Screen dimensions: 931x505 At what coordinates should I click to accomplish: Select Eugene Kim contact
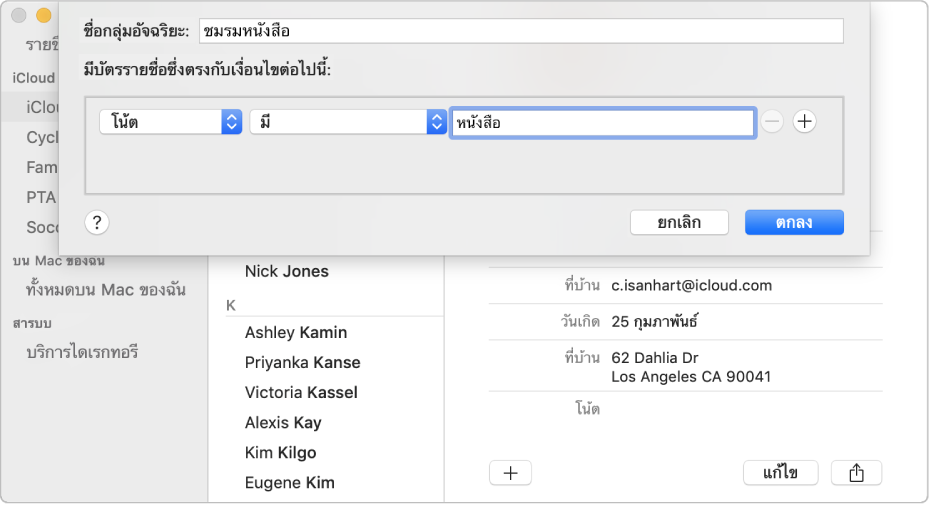pos(290,483)
